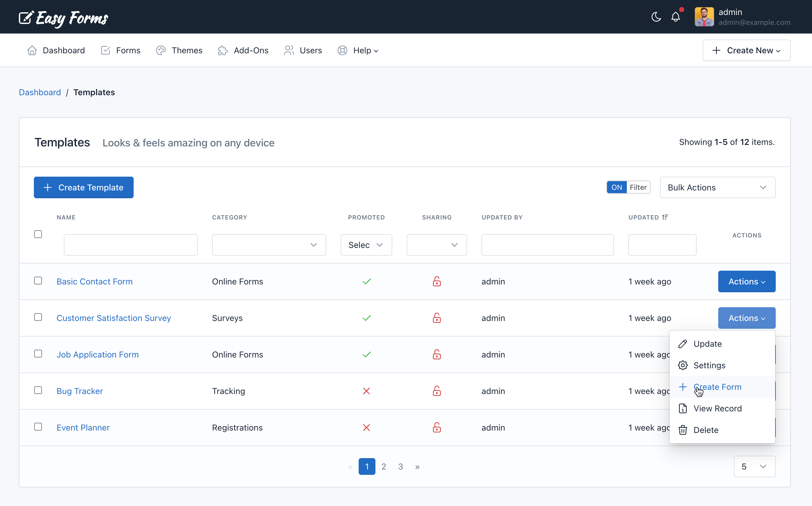Select Update from the Actions context menu
The width and height of the screenshot is (812, 506).
[708, 343]
